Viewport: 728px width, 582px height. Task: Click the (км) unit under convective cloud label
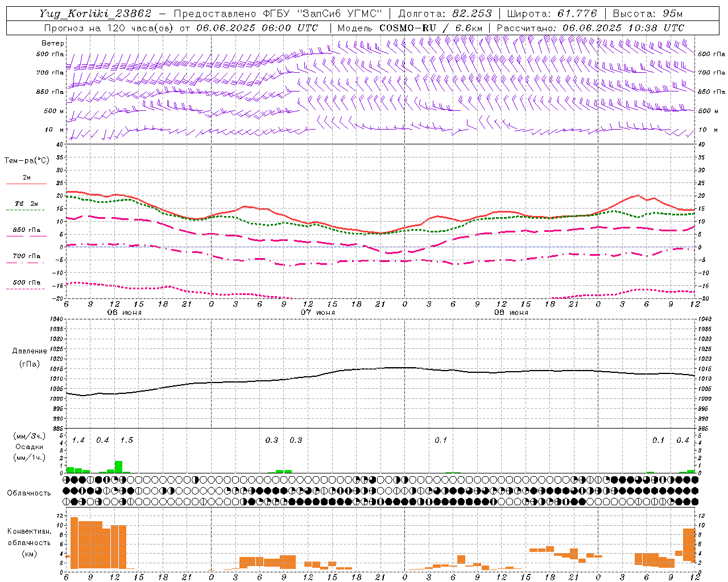point(30,554)
